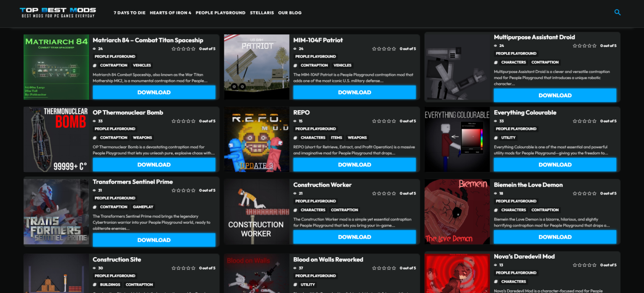Download the MIM-104F Patriot mod

click(355, 93)
